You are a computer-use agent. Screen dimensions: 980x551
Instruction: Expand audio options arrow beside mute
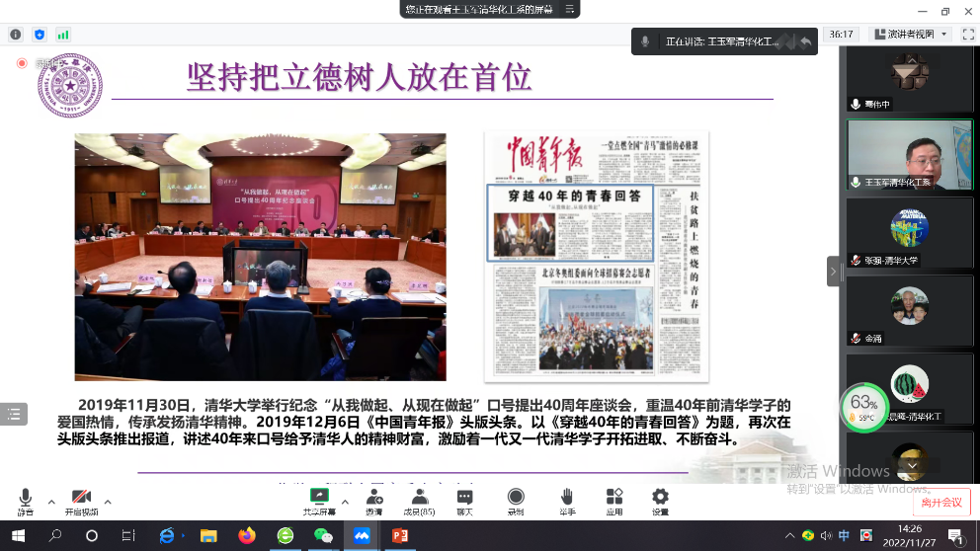[x=51, y=502]
